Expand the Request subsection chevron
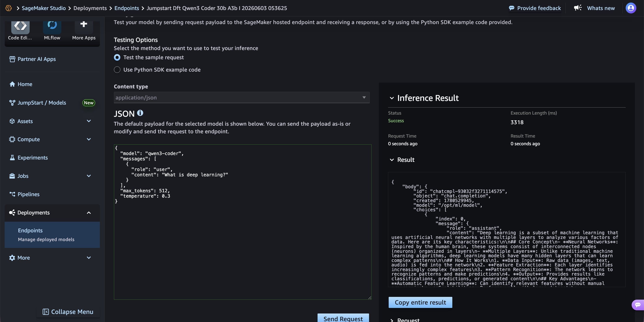Viewport: 644px width, 322px height. click(x=392, y=320)
